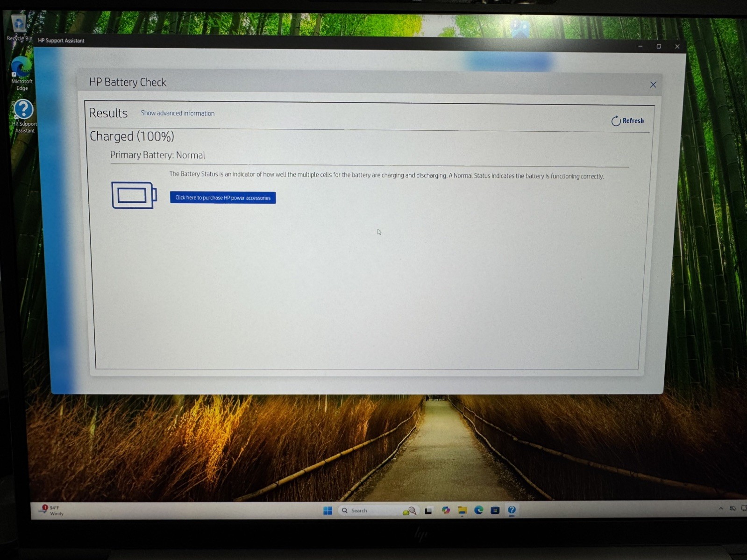Viewport: 747px width, 560px height.
Task: Close the HP Support Assistant window
Action: click(x=677, y=46)
